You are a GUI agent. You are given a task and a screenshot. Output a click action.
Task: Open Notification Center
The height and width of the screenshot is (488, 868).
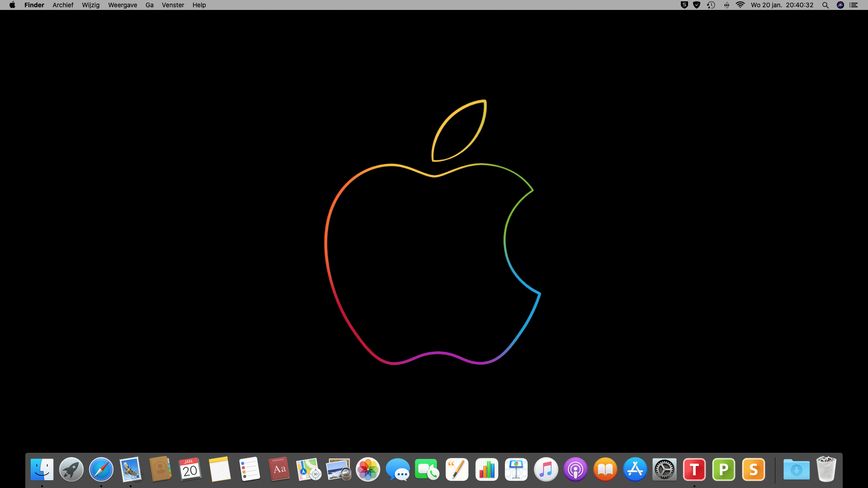854,5
